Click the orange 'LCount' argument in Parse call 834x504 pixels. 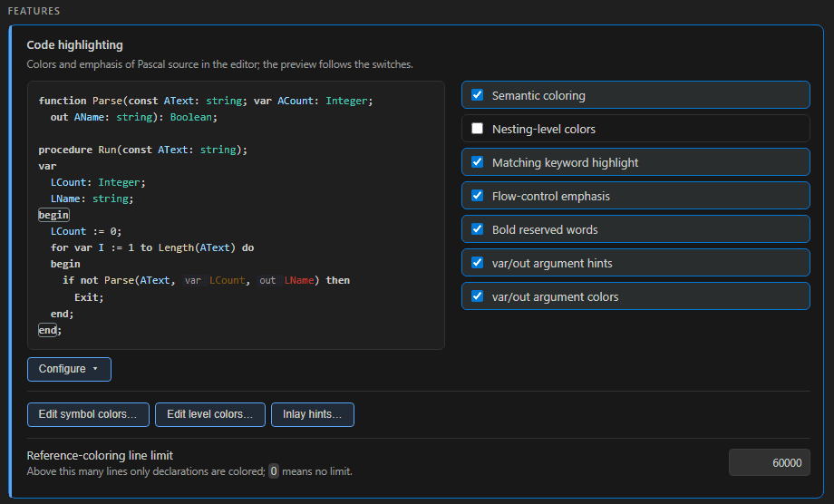click(x=228, y=280)
